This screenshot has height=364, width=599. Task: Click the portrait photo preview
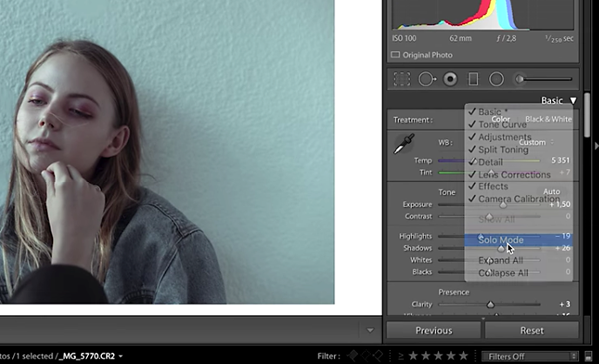tap(168, 152)
